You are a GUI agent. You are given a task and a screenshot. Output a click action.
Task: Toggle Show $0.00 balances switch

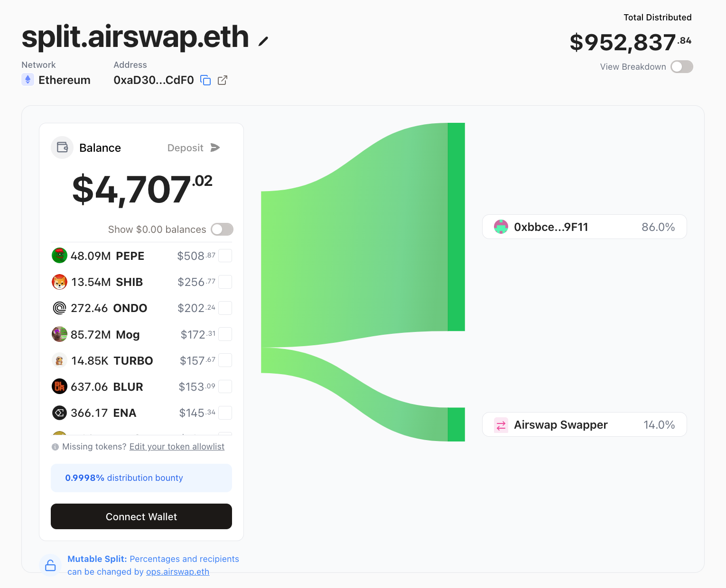tap(222, 230)
